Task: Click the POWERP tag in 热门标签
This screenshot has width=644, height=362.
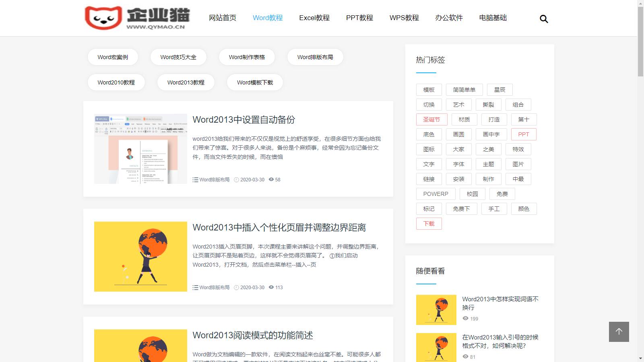Action: pos(436,194)
